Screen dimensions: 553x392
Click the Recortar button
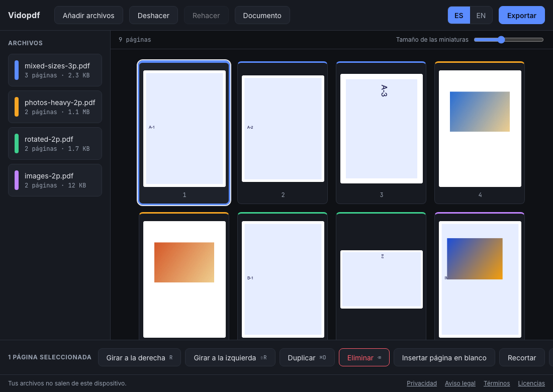click(522, 357)
